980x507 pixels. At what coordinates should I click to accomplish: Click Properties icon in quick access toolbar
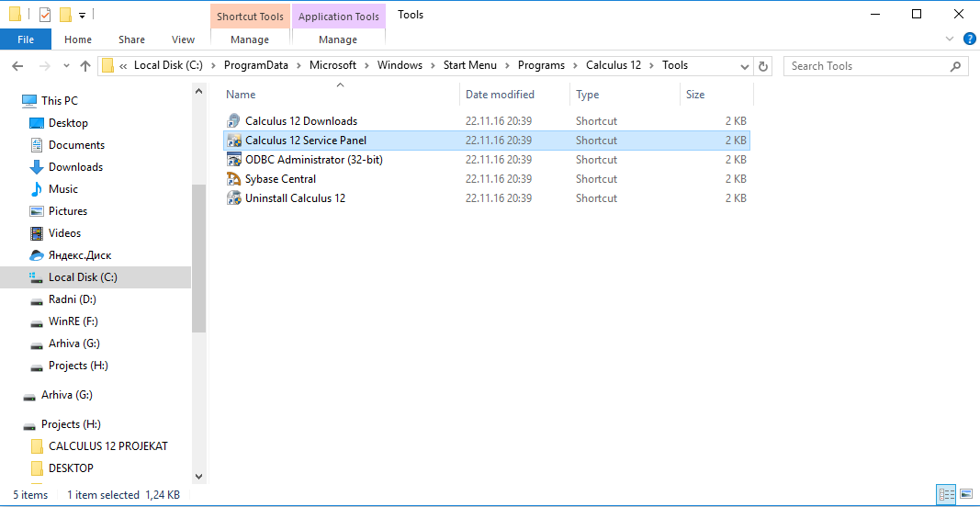(45, 15)
